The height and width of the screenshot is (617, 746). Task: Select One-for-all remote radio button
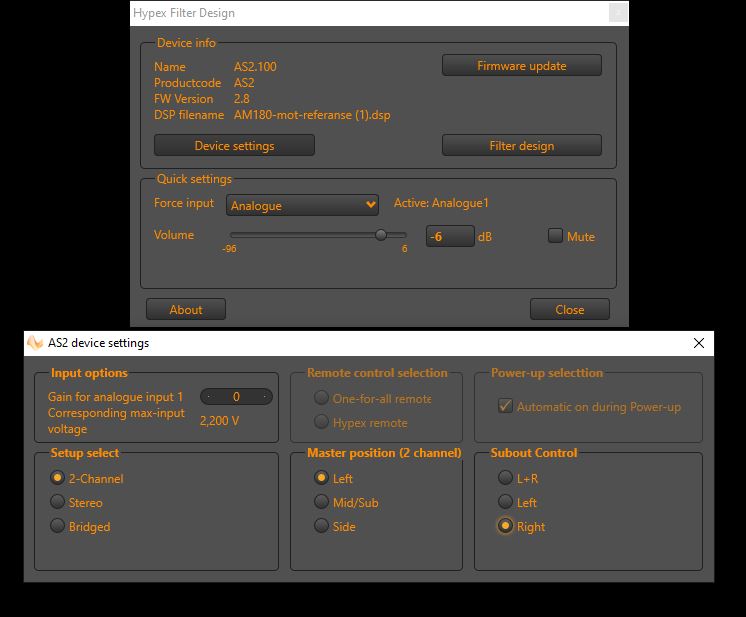(321, 397)
